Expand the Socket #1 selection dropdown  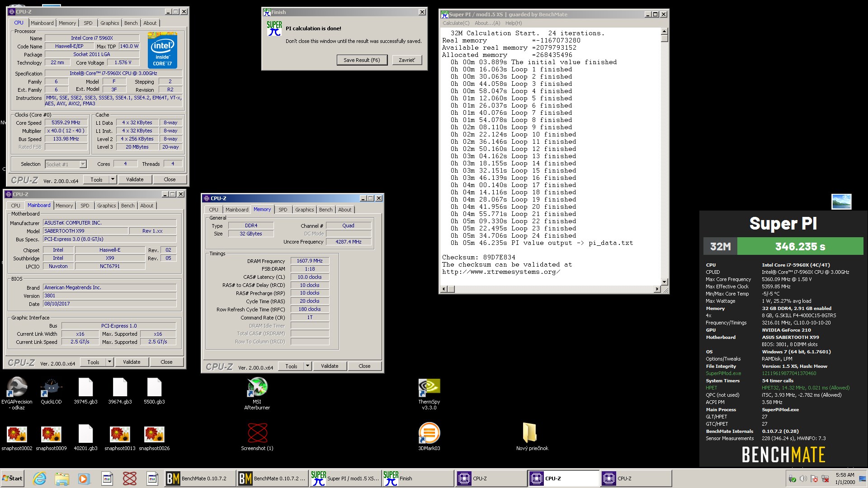pos(83,164)
